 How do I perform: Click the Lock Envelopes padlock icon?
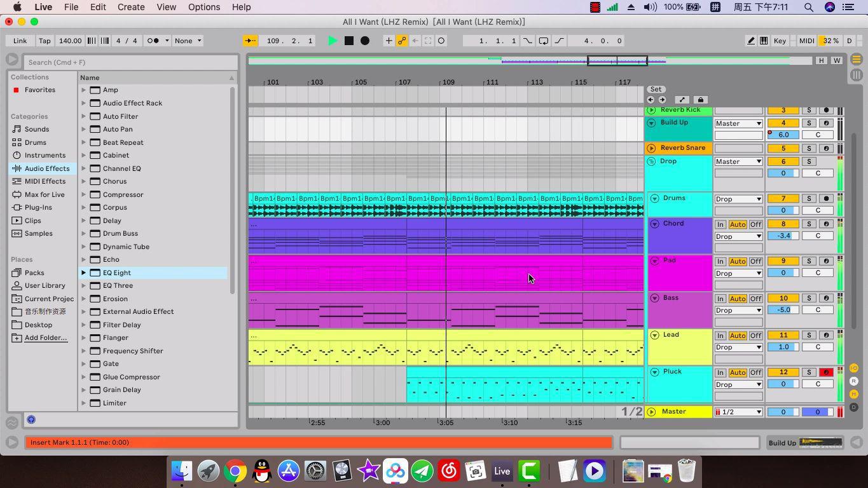point(700,100)
